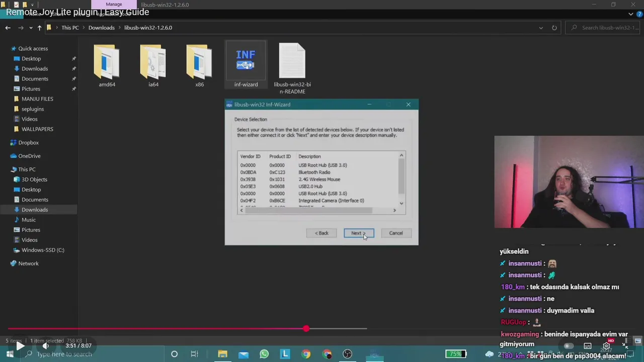Click Cancel in Inf-Wizard dialog
Screen dimensions: 644x362
click(x=396, y=233)
